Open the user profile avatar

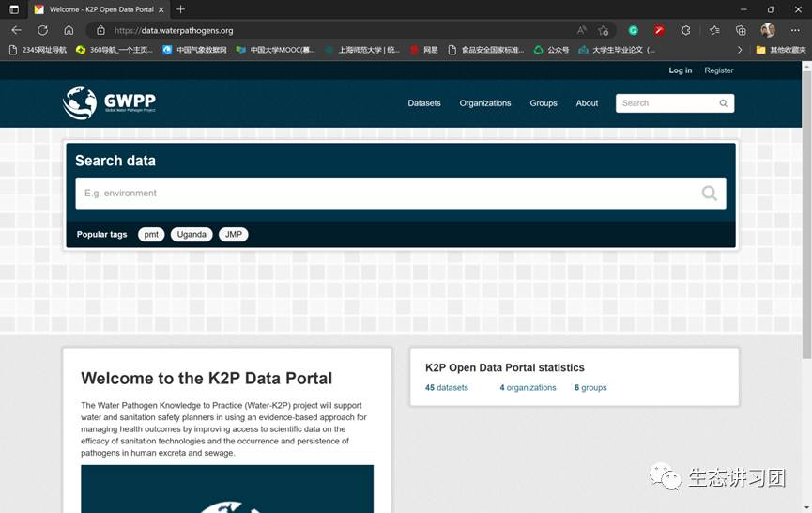pyautogui.click(x=768, y=30)
